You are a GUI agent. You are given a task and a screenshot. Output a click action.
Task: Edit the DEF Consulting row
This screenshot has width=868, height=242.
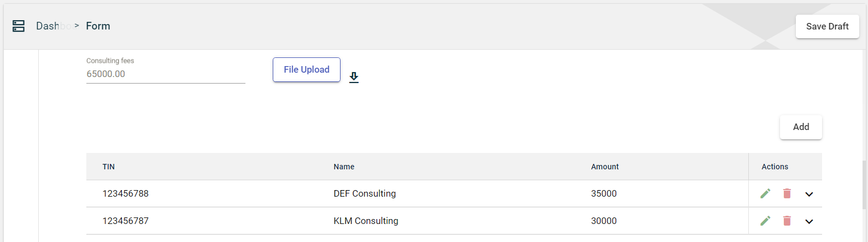point(765,193)
